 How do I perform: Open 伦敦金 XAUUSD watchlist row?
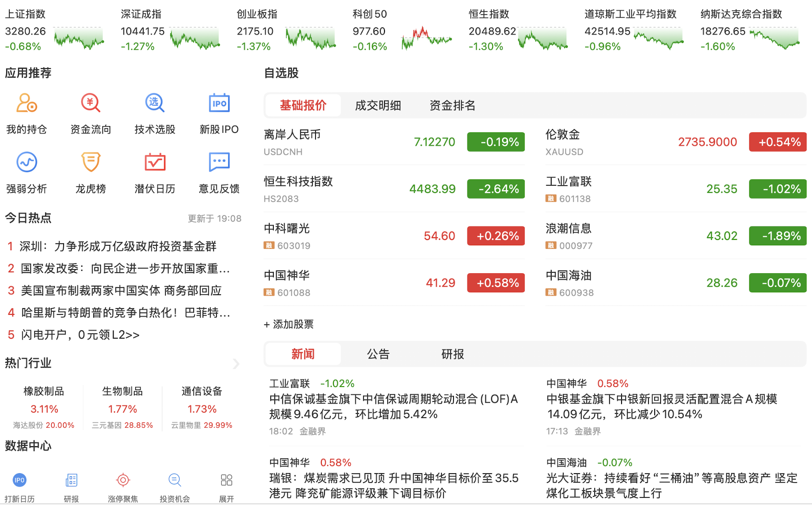(x=676, y=142)
